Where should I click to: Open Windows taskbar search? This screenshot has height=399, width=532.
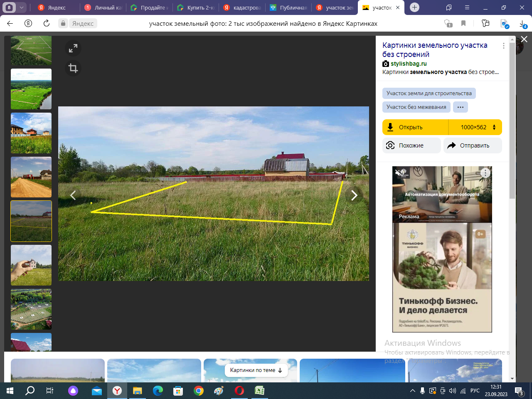[30, 391]
